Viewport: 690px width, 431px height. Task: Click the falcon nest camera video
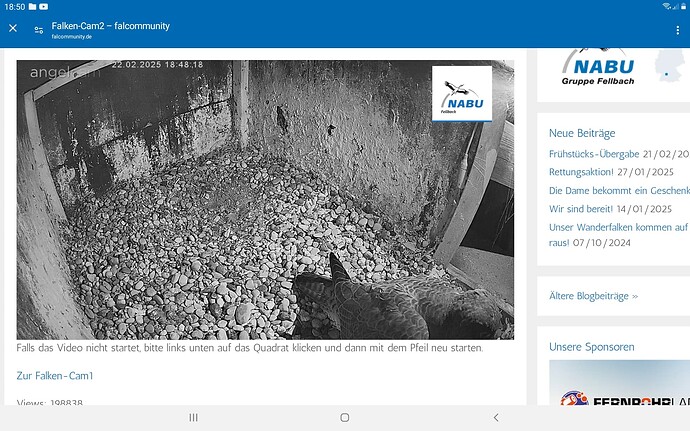[x=265, y=200]
